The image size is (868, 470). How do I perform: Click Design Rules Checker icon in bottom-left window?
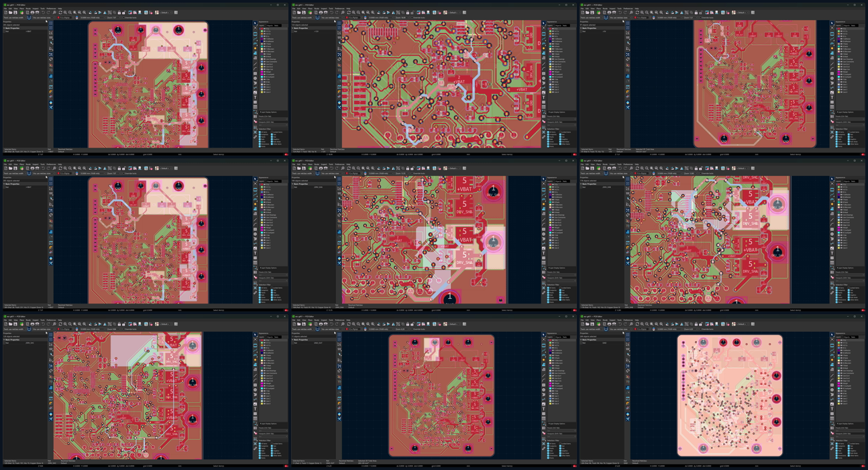click(151, 324)
